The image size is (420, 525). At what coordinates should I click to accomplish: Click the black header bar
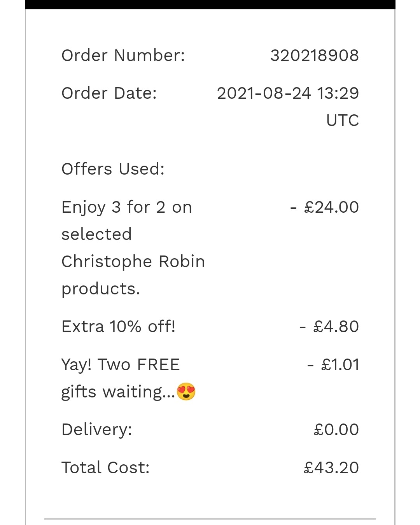tap(210, 4)
